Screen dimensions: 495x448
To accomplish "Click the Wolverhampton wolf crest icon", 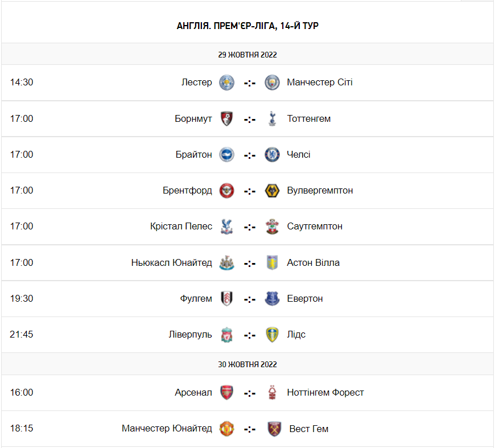I will (x=273, y=191).
